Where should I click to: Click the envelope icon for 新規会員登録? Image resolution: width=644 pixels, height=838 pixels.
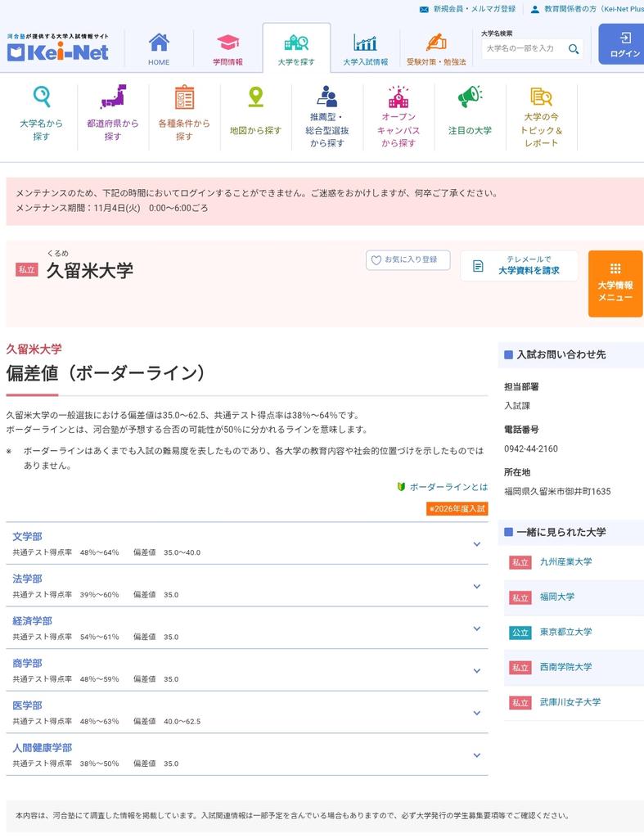(x=424, y=9)
